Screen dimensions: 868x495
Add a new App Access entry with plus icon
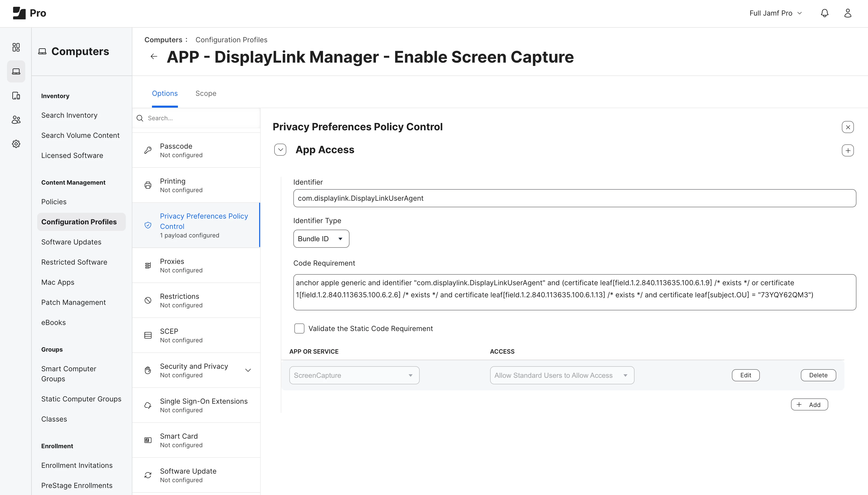(x=848, y=151)
